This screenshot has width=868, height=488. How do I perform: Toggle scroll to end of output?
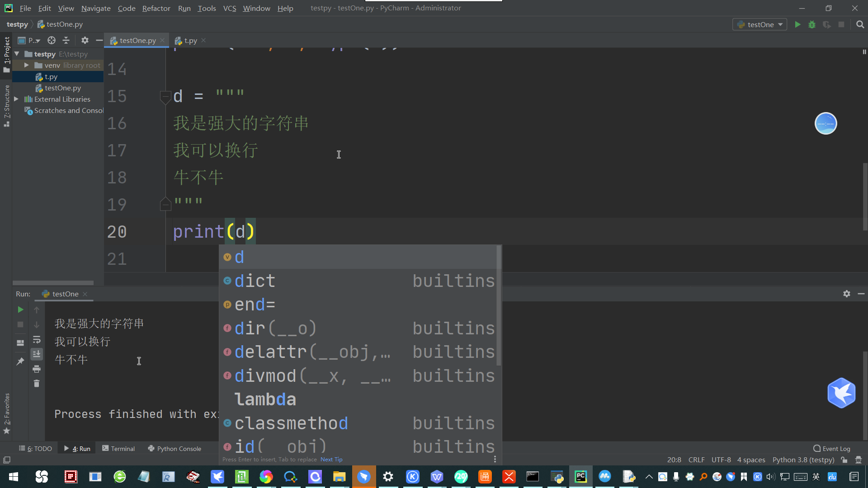(x=37, y=354)
